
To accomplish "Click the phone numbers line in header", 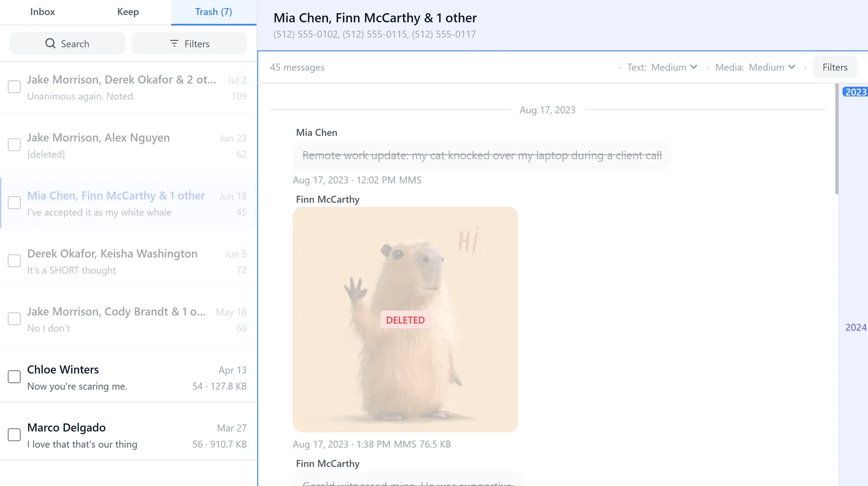I will pyautogui.click(x=375, y=34).
